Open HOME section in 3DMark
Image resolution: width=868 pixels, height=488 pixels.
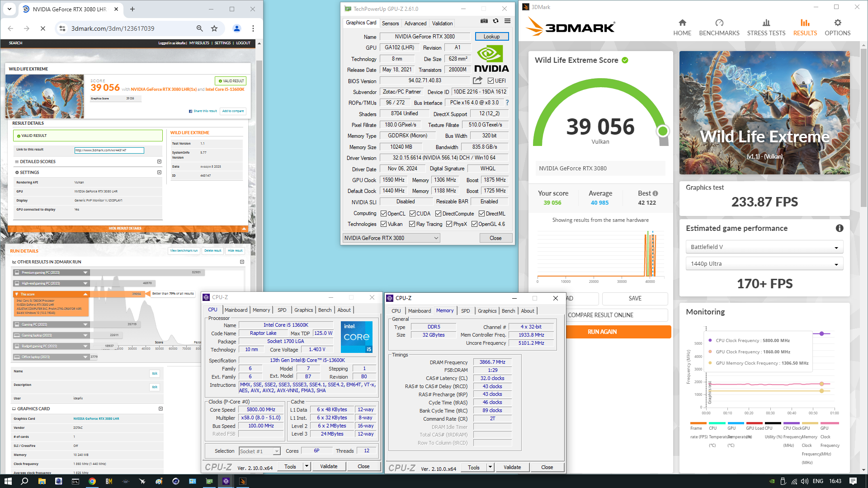point(682,27)
